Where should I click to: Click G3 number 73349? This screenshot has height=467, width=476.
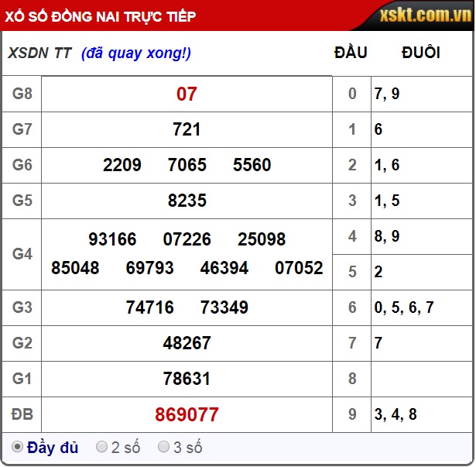point(224,307)
